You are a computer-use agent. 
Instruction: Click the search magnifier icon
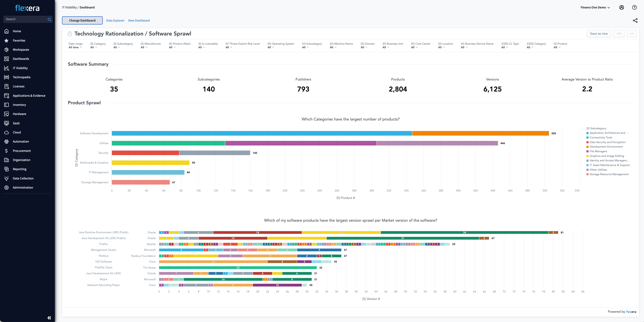(x=49, y=19)
